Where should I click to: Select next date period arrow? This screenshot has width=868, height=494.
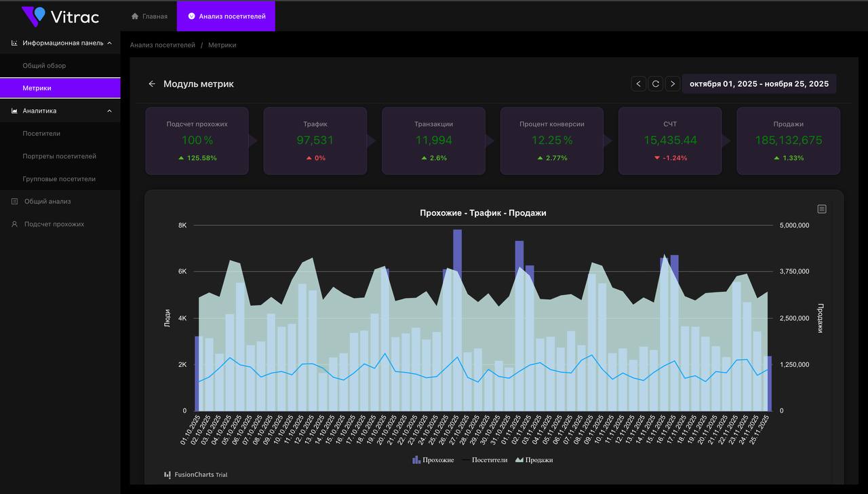pos(673,84)
